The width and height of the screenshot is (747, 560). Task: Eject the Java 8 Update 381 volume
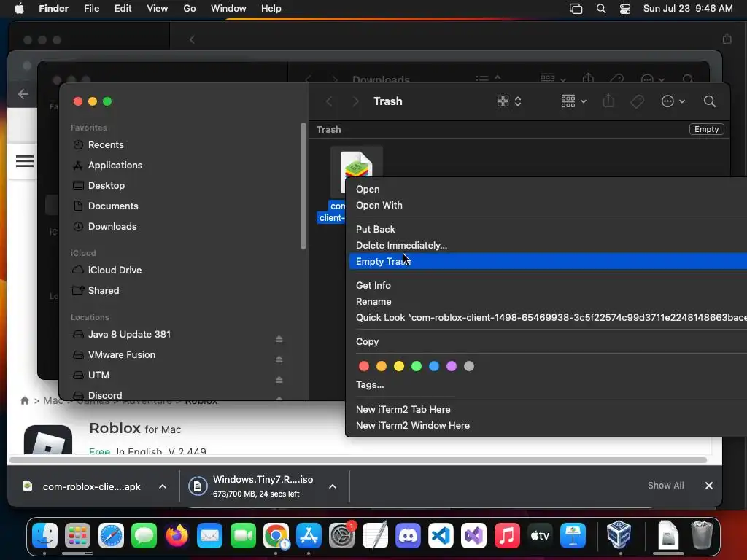click(279, 339)
